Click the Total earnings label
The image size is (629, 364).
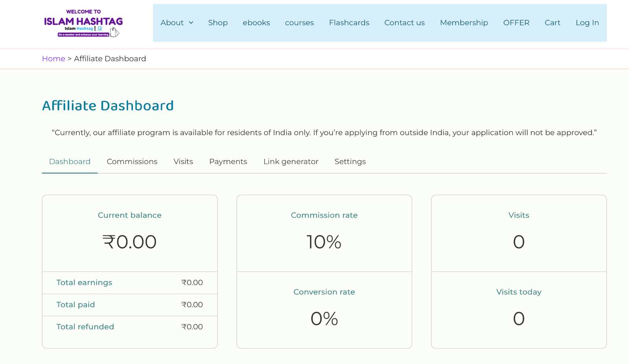pos(84,283)
